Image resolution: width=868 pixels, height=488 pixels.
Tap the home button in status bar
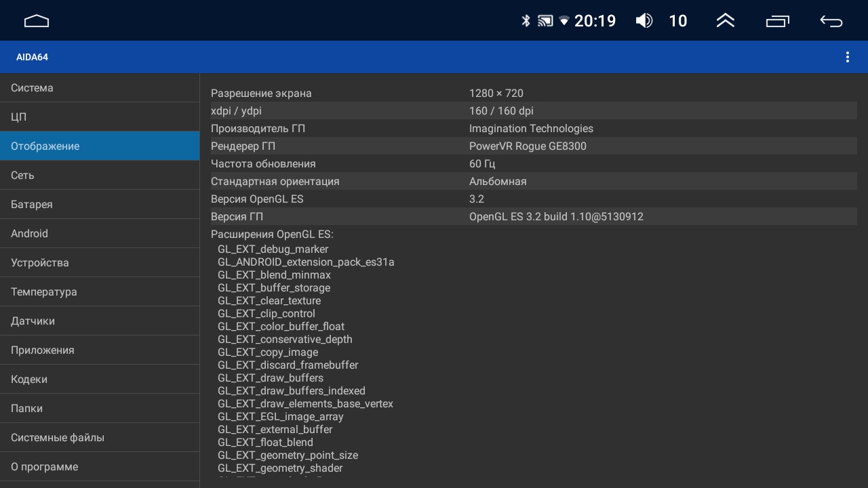tap(37, 21)
